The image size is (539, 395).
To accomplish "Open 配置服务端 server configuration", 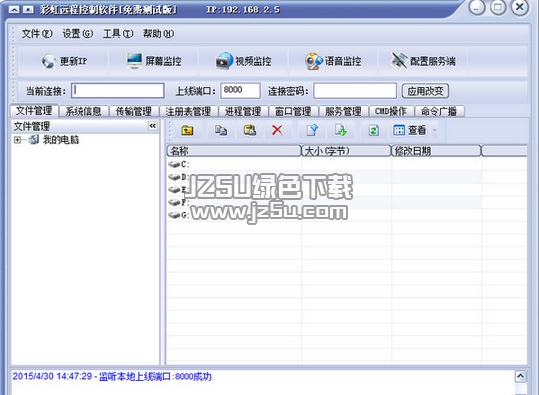I will point(424,61).
